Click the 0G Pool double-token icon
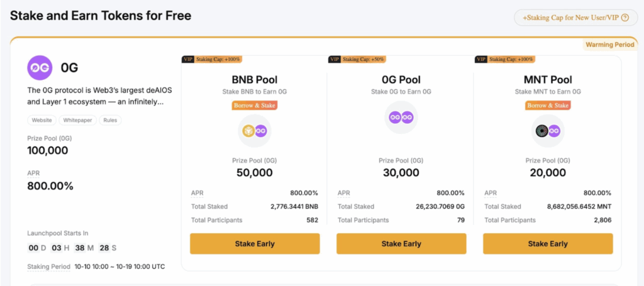This screenshot has width=644, height=286. (x=401, y=117)
